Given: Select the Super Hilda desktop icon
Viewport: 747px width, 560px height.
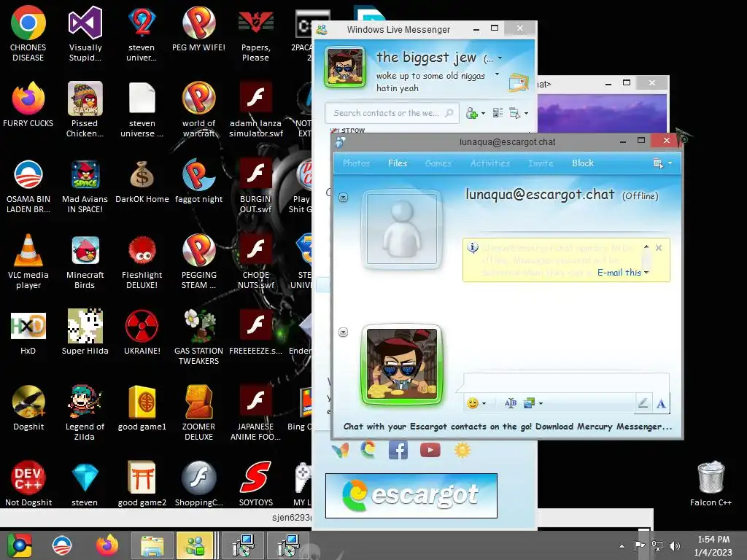Looking at the screenshot, I should click(85, 332).
